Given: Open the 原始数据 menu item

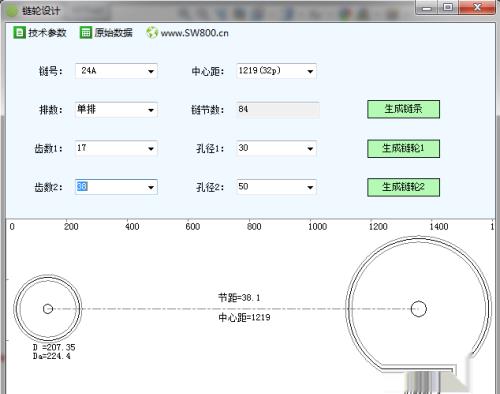Looking at the screenshot, I should [x=113, y=33].
